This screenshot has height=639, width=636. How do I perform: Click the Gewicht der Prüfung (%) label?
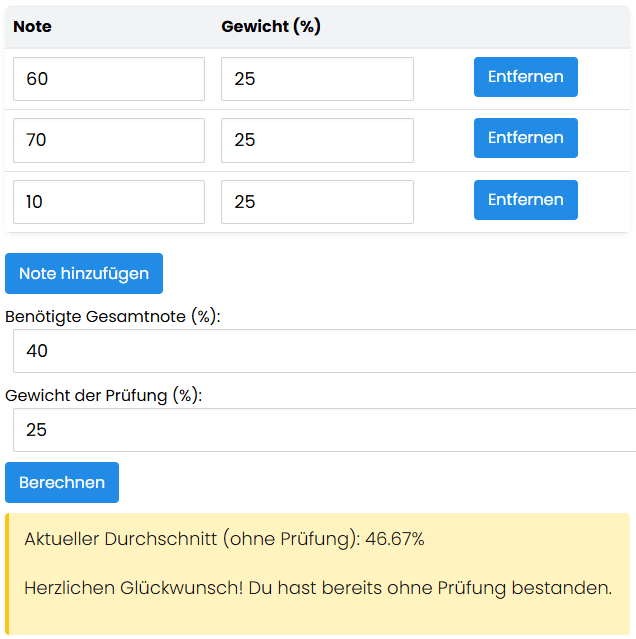103,395
